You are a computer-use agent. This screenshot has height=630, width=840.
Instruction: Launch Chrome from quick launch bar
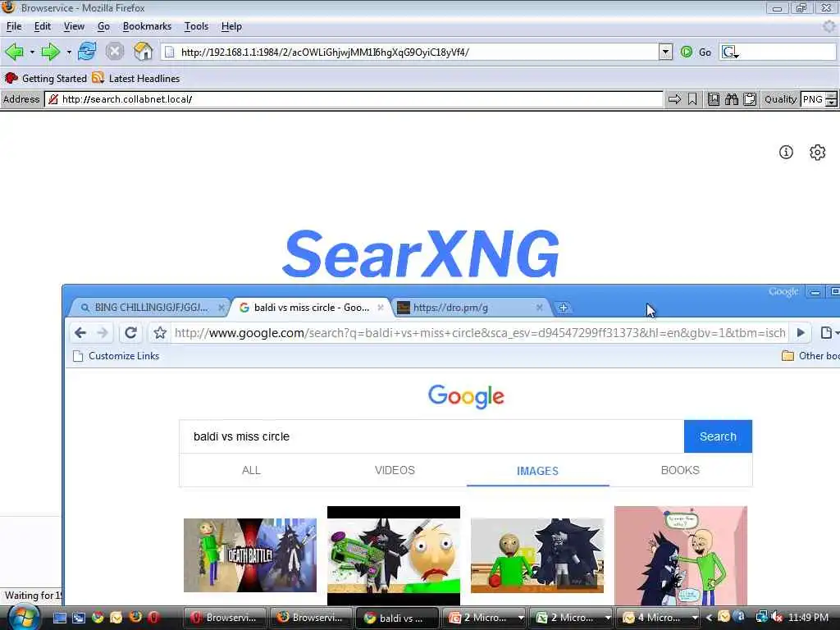pyautogui.click(x=98, y=618)
